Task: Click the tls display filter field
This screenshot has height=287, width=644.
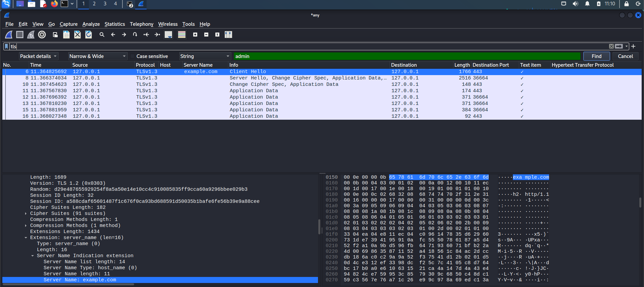Action: coord(309,47)
